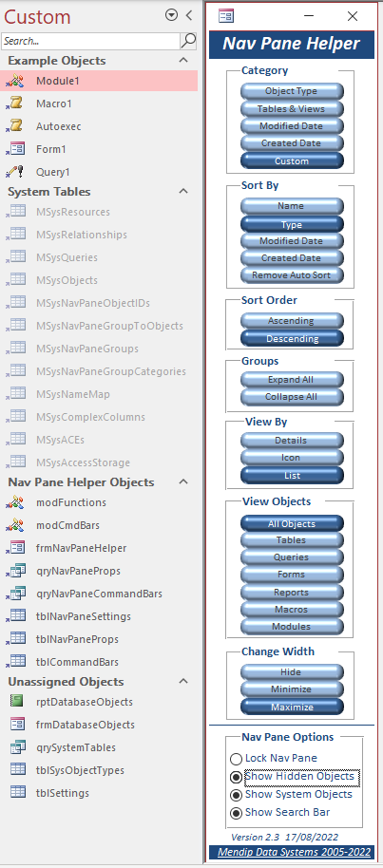The height and width of the screenshot is (868, 383).
Task: Enable the Lock Nav Pane option
Action: (236, 759)
